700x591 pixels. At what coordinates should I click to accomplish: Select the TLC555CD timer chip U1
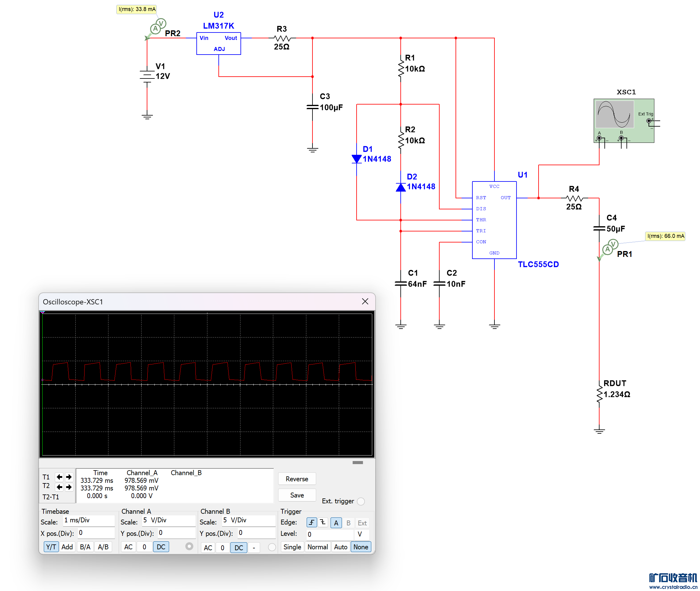494,220
